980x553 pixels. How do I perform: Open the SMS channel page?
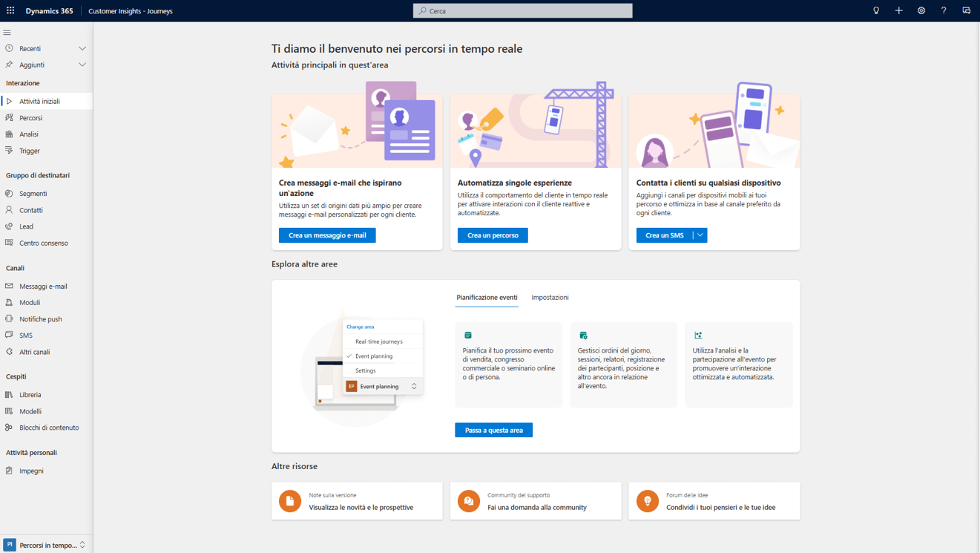point(24,335)
